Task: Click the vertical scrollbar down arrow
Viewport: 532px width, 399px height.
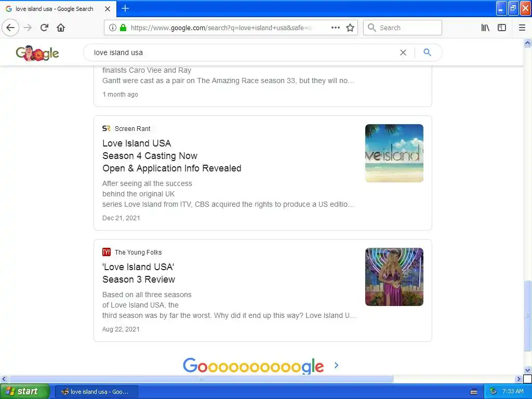Action: click(x=528, y=370)
